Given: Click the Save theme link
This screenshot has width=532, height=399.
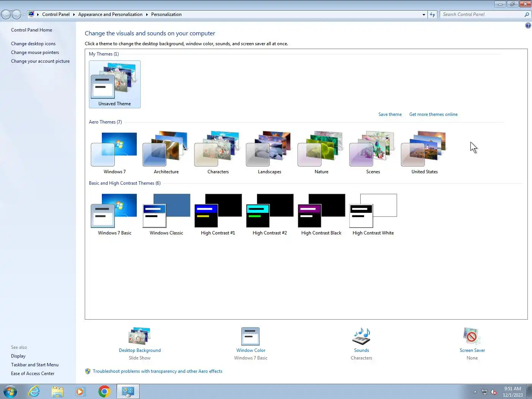Looking at the screenshot, I should pos(390,114).
